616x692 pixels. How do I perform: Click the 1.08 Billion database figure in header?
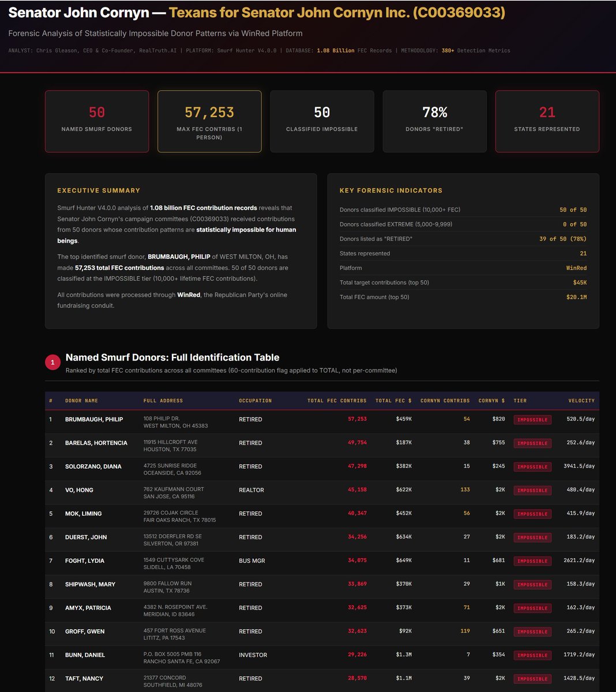(x=336, y=51)
